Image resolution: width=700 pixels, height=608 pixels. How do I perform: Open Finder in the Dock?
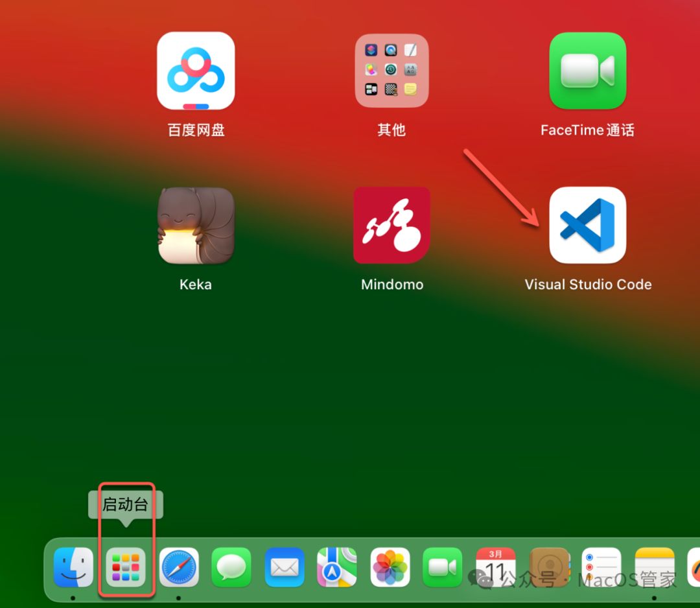coord(73,567)
